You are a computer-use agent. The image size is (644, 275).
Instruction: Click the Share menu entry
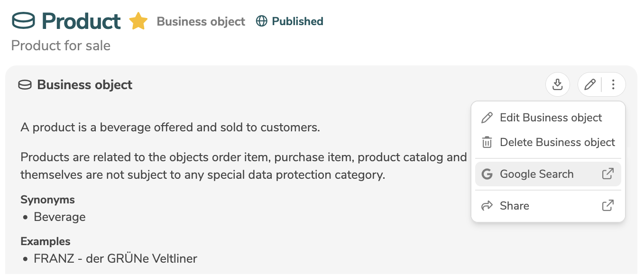point(515,205)
